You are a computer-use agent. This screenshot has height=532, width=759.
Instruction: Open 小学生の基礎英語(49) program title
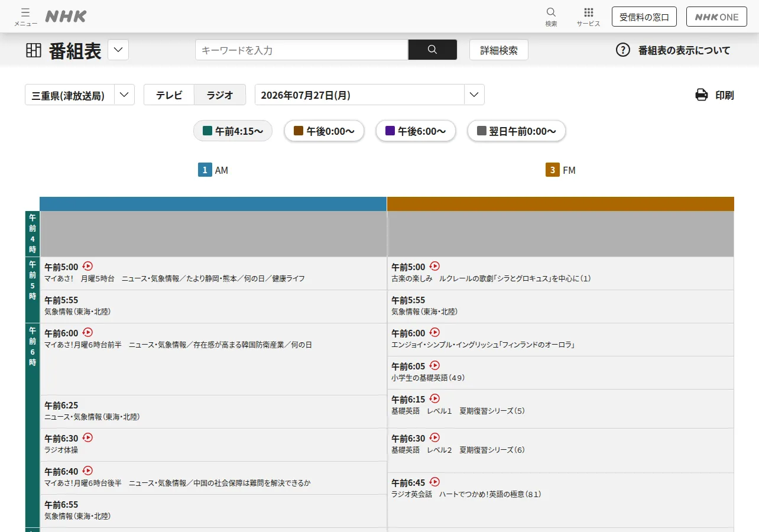click(x=428, y=378)
